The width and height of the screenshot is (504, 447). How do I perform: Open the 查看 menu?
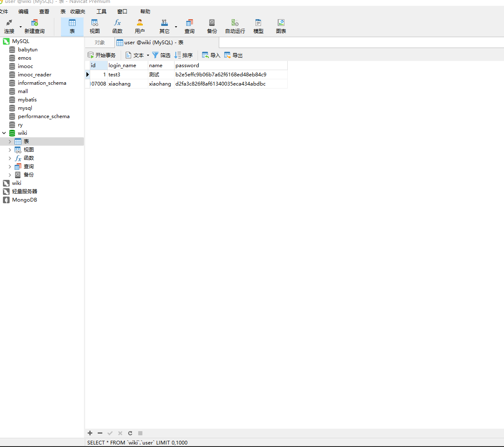coord(44,12)
